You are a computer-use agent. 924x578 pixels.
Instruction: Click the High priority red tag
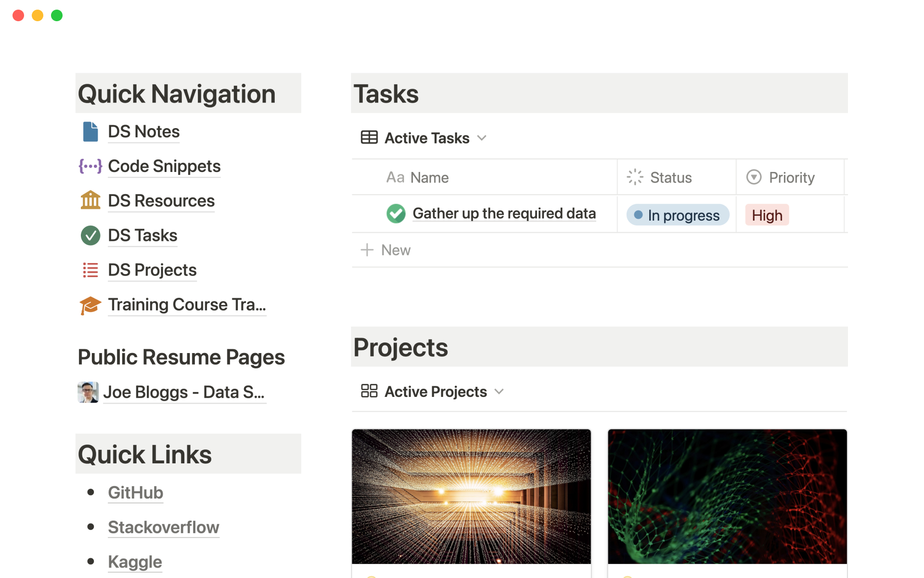767,215
